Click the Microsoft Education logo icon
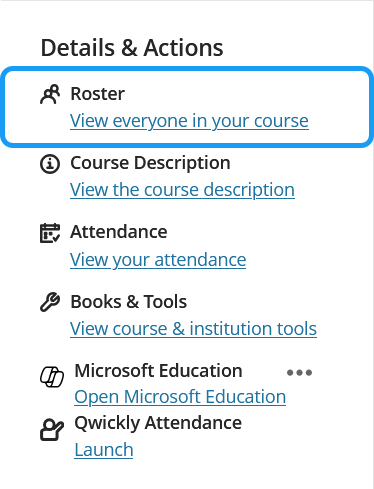The image size is (374, 489). pyautogui.click(x=52, y=377)
